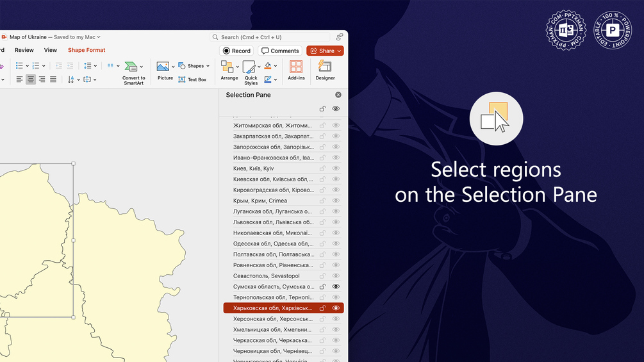Click the Record button
Screen dimensions: 644x362
236,51
